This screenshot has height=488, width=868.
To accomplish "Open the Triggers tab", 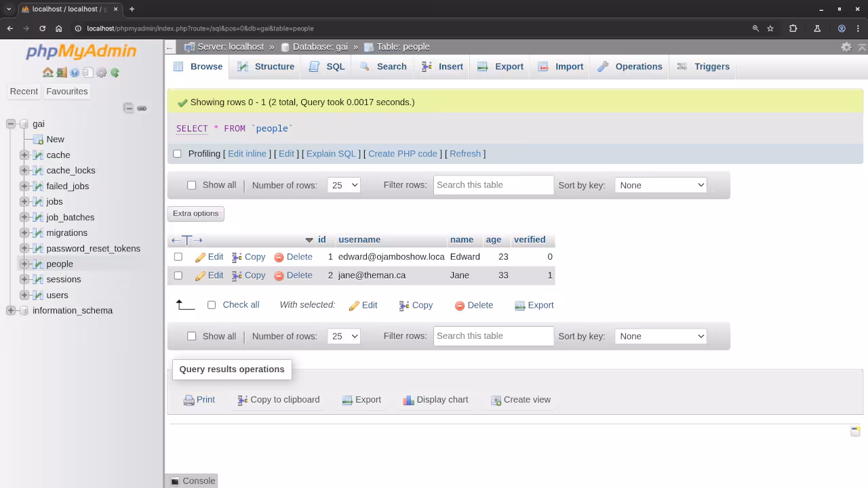I will point(703,66).
